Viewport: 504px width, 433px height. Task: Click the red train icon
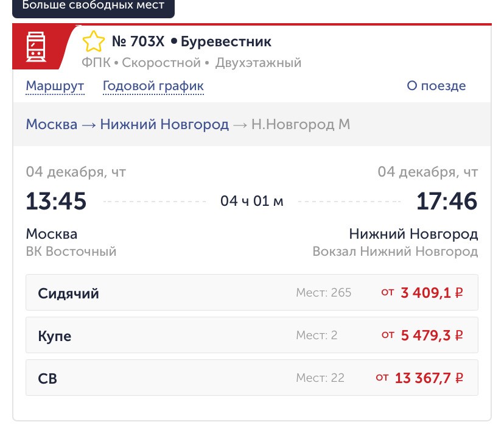pos(36,47)
